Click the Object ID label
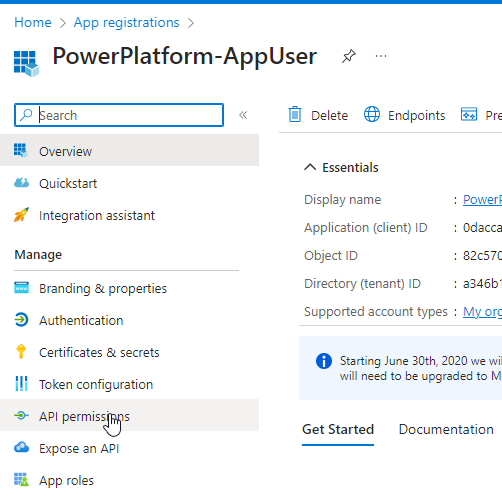 (331, 256)
